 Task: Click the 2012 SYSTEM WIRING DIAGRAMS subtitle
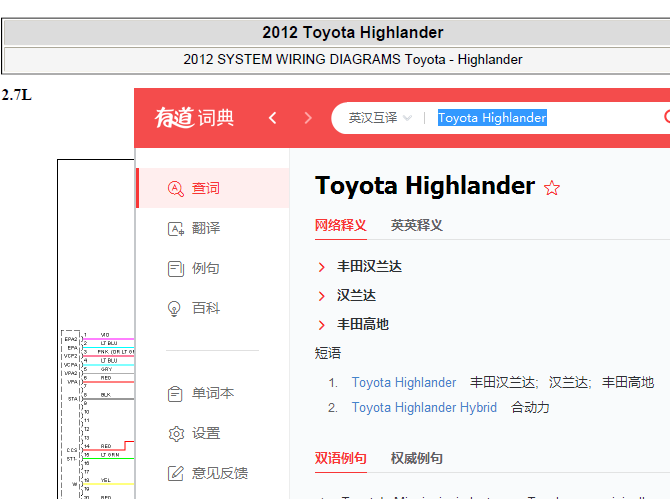[353, 59]
